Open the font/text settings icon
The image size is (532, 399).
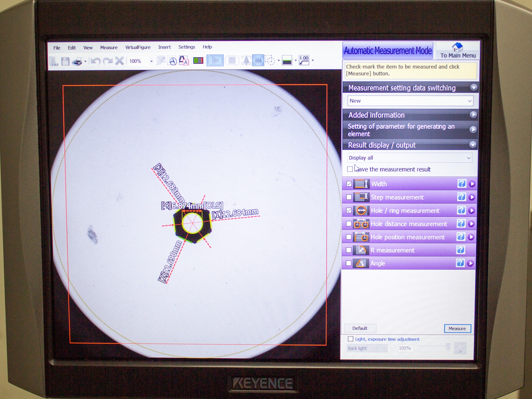183,61
